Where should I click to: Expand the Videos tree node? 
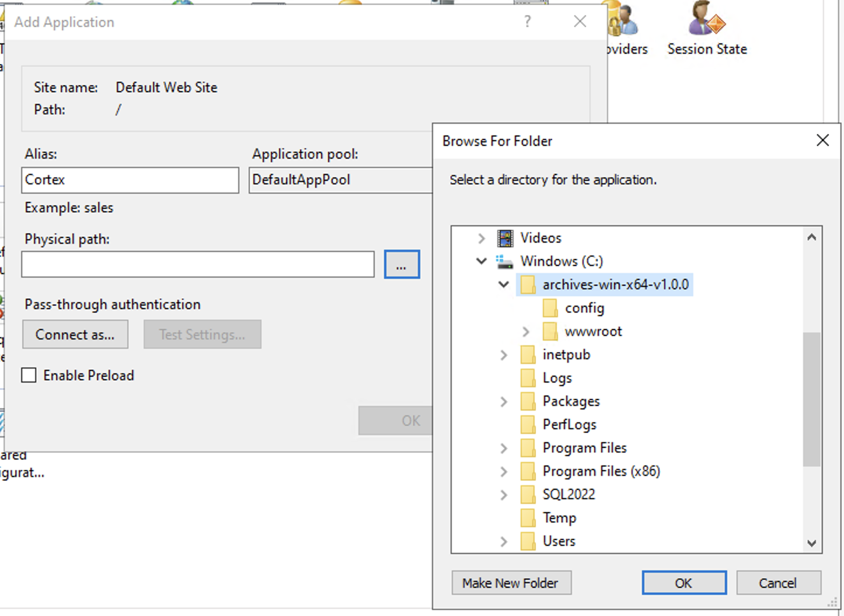482,238
